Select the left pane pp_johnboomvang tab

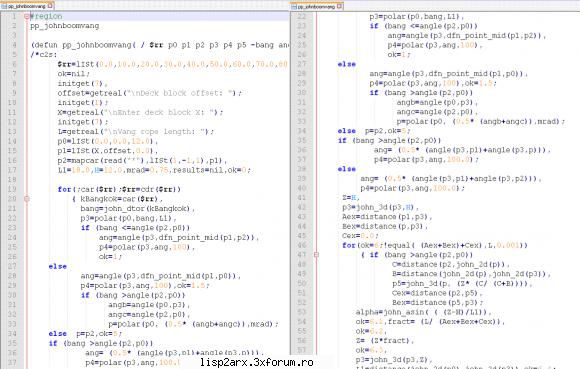[27, 6]
